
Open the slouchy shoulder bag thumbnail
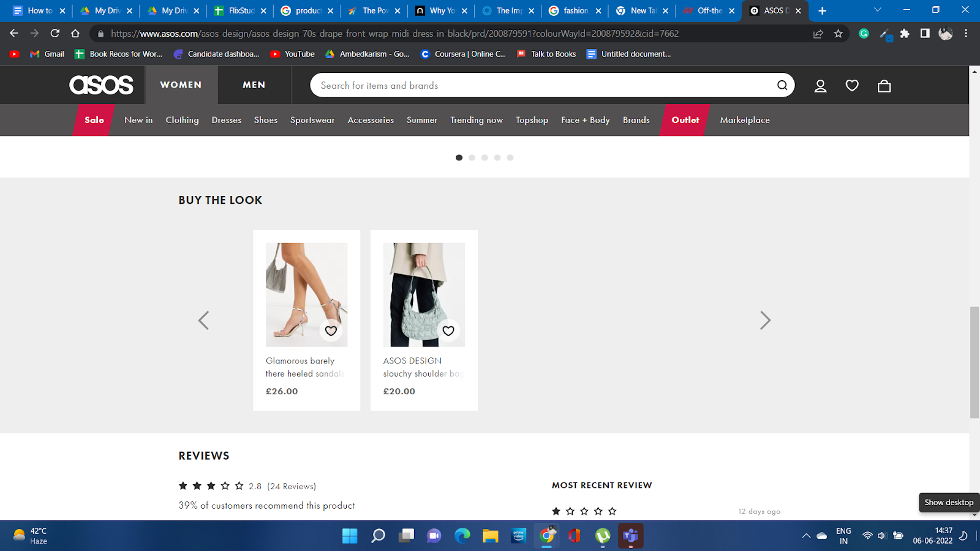pyautogui.click(x=424, y=295)
